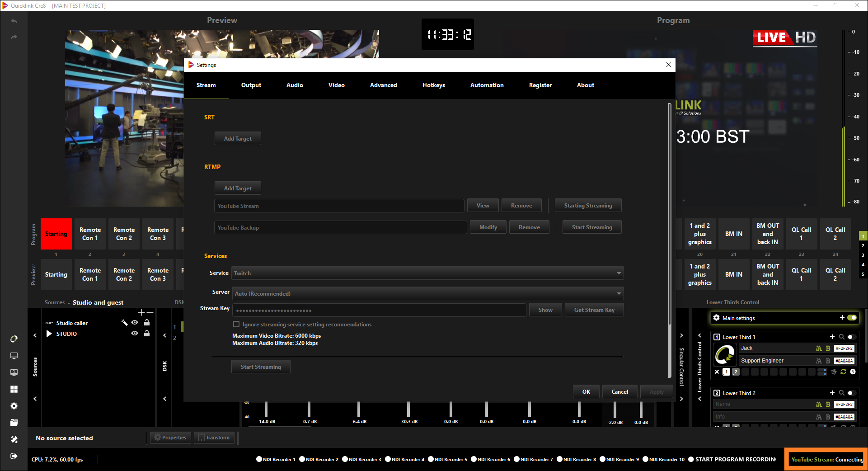The height and width of the screenshot is (471, 868).
Task: Hide the Studio caller source via eye
Action: point(135,323)
